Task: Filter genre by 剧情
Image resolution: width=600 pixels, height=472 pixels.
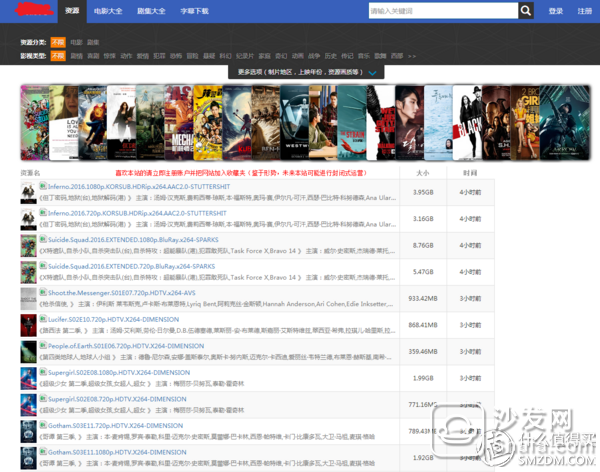Action: click(77, 56)
